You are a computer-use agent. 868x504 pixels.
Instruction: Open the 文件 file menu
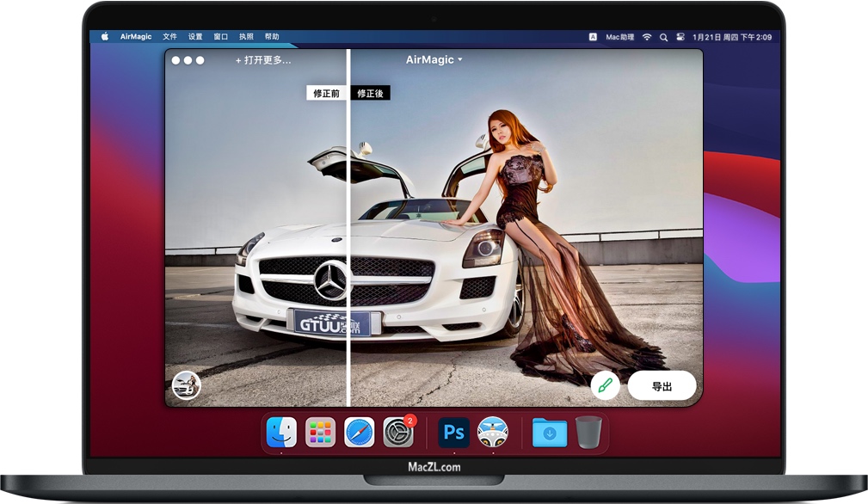pos(169,36)
